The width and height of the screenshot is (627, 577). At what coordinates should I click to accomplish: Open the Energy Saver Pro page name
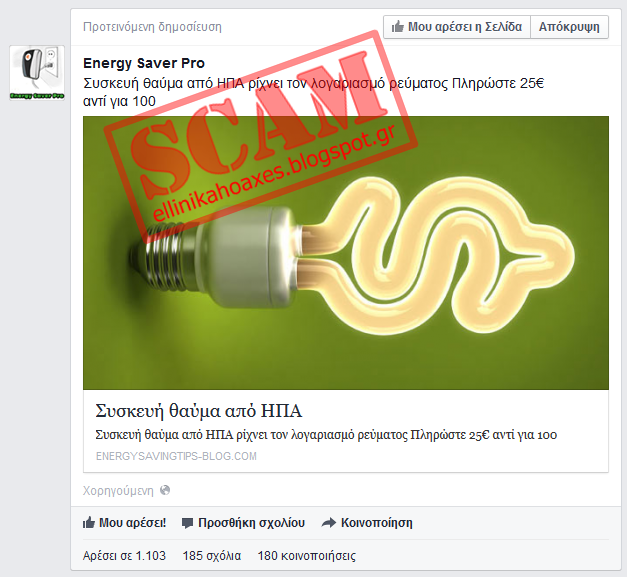pyautogui.click(x=144, y=63)
